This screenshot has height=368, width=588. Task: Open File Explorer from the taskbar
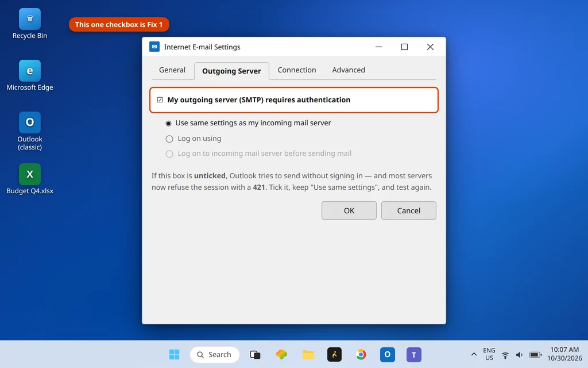[308, 354]
